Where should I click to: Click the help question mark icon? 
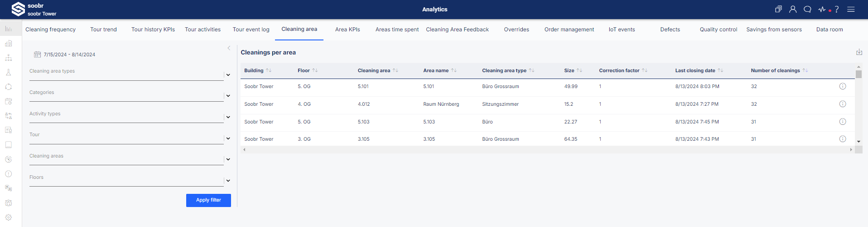point(837,9)
